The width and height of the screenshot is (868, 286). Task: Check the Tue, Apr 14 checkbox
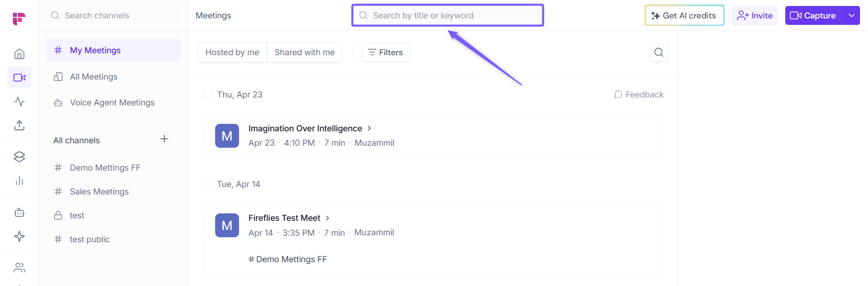coord(208,184)
